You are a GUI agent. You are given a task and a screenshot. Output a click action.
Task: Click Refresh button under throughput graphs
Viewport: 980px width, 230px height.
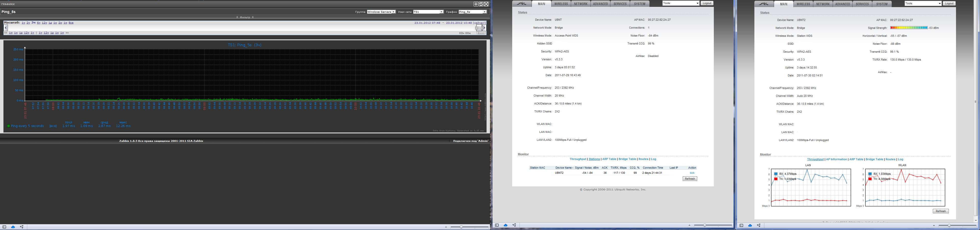pos(940,211)
